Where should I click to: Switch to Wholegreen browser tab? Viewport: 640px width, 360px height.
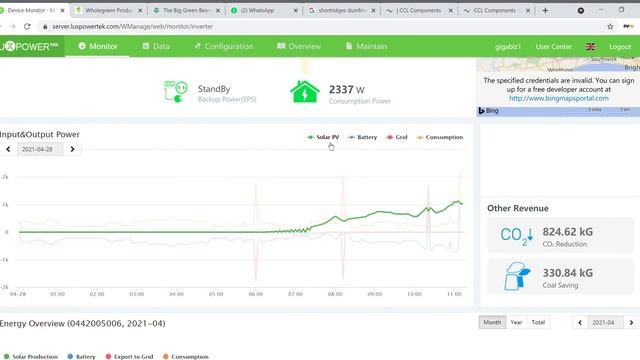click(x=108, y=11)
